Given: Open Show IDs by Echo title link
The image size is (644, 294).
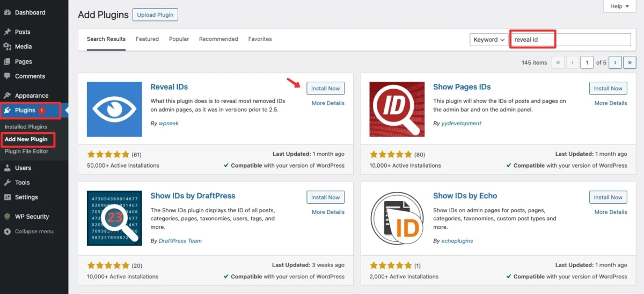Looking at the screenshot, I should [465, 196].
